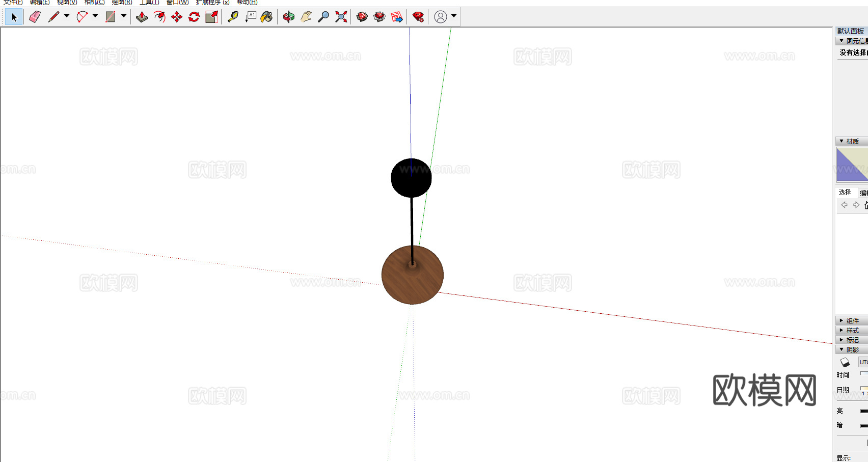The image size is (868, 462).
Task: Click the current material preview swatch
Action: point(852,164)
